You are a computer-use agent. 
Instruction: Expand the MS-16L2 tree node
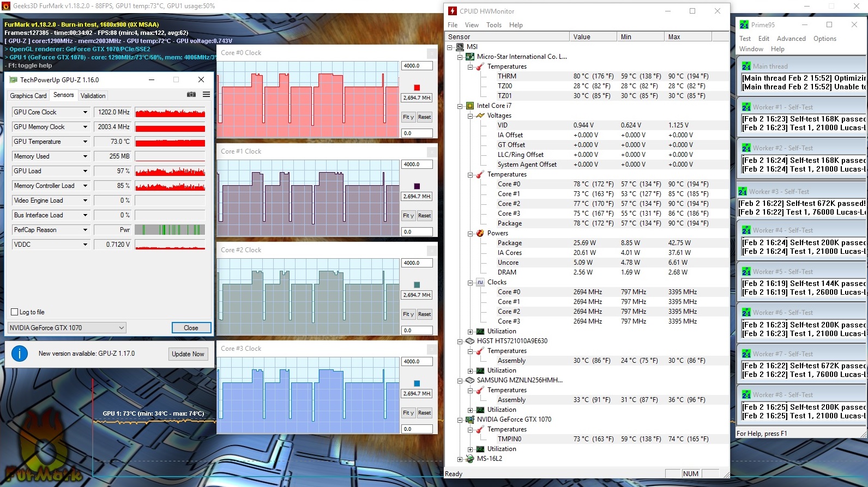tap(460, 459)
